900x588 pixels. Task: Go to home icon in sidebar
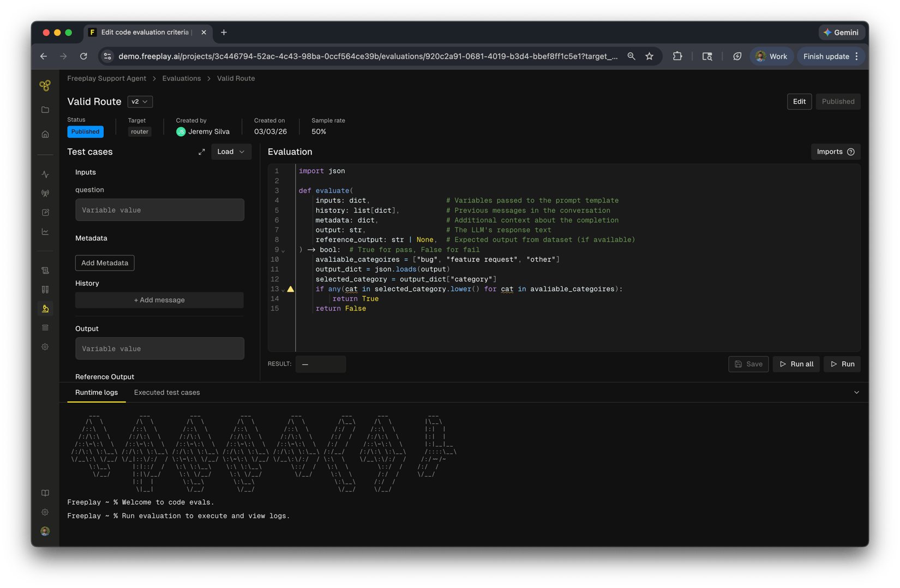45,134
